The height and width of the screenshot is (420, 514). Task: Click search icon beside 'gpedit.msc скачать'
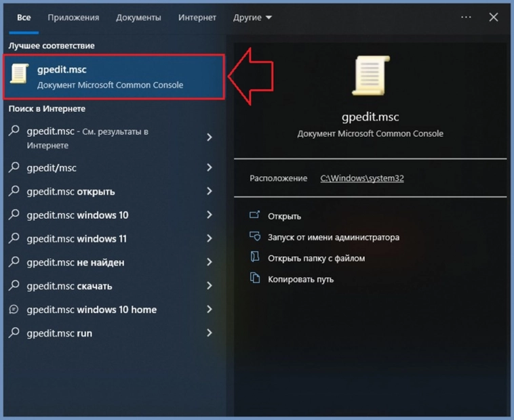click(x=14, y=285)
